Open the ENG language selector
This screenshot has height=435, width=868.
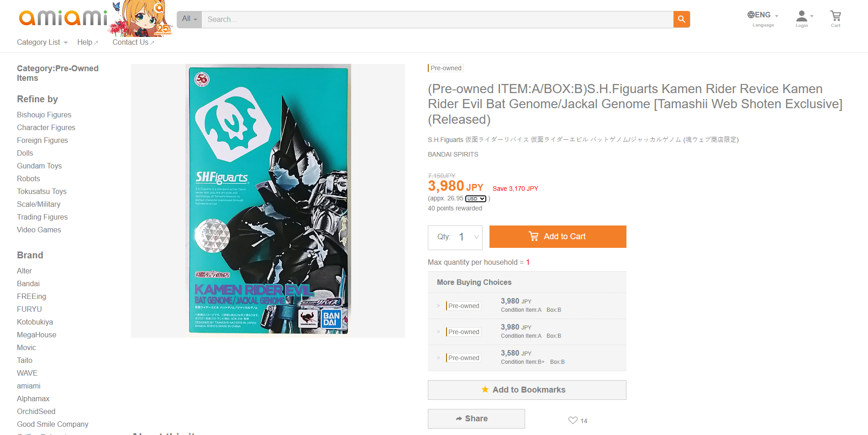click(763, 19)
